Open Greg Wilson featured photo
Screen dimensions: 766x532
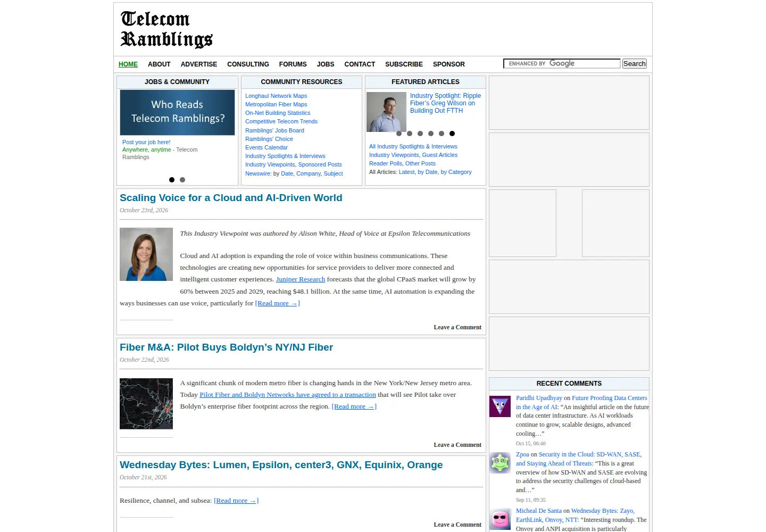tap(387, 112)
